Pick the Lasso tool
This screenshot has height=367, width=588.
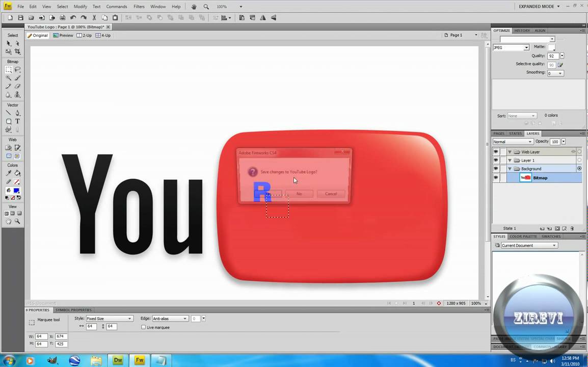17,70
